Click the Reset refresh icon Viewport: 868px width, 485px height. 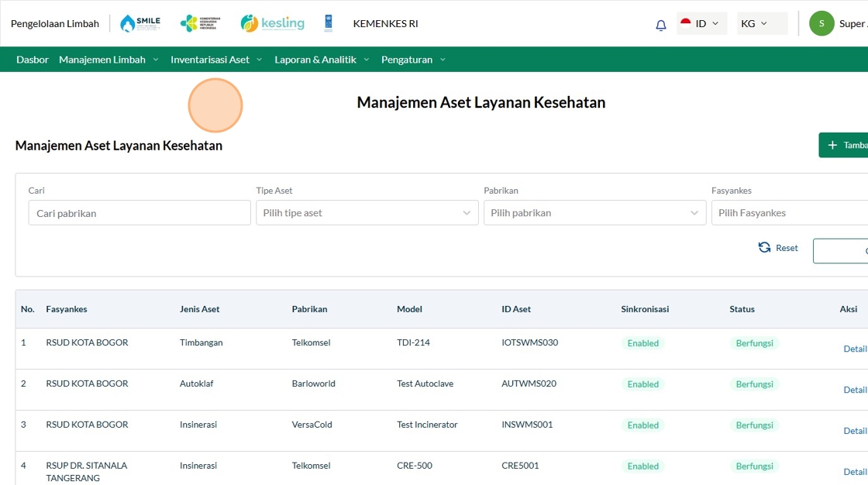coord(764,248)
